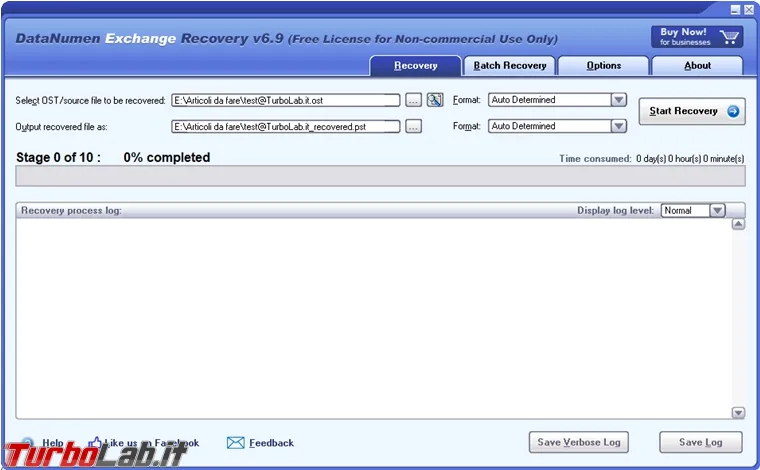760x470 pixels.
Task: Click the Feedback envelope icon
Action: [x=236, y=442]
